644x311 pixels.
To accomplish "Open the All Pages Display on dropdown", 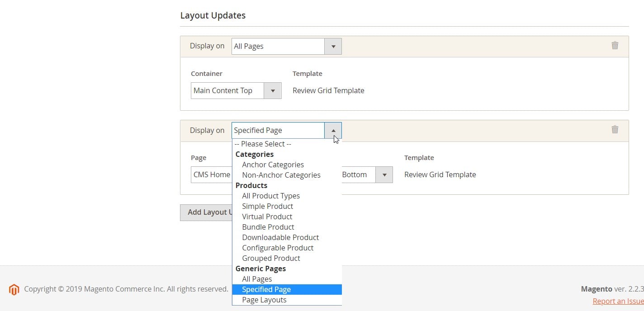I will pos(286,46).
